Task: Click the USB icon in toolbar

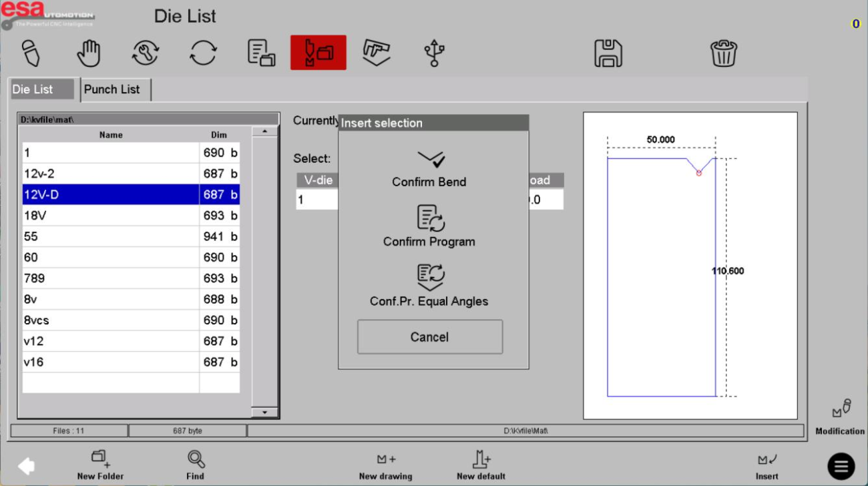Action: 434,53
